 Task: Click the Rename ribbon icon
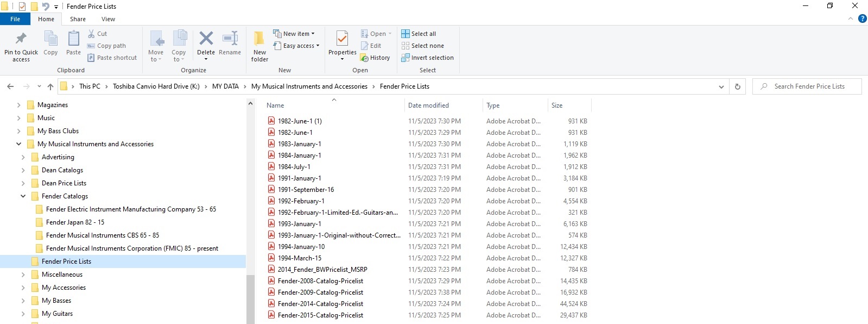click(x=230, y=39)
